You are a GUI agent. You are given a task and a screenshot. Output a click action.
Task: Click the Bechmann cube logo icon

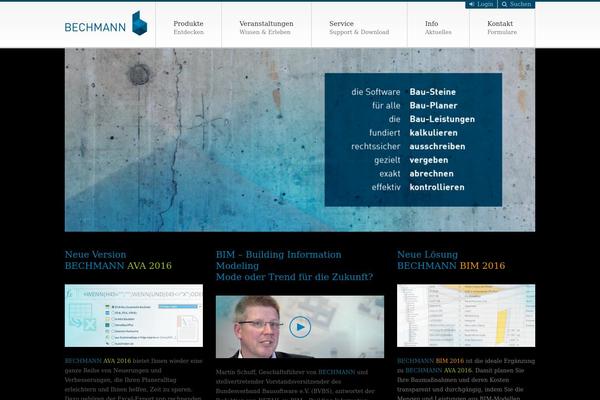click(139, 23)
